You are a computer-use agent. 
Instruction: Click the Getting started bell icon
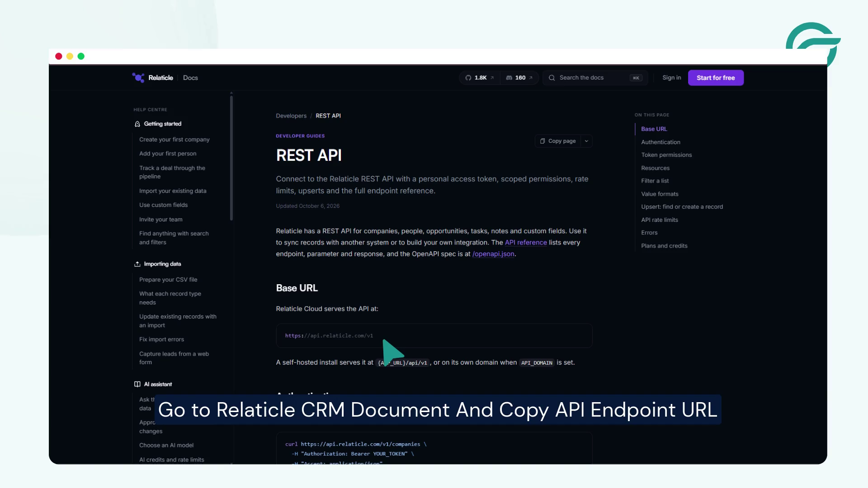pos(137,124)
